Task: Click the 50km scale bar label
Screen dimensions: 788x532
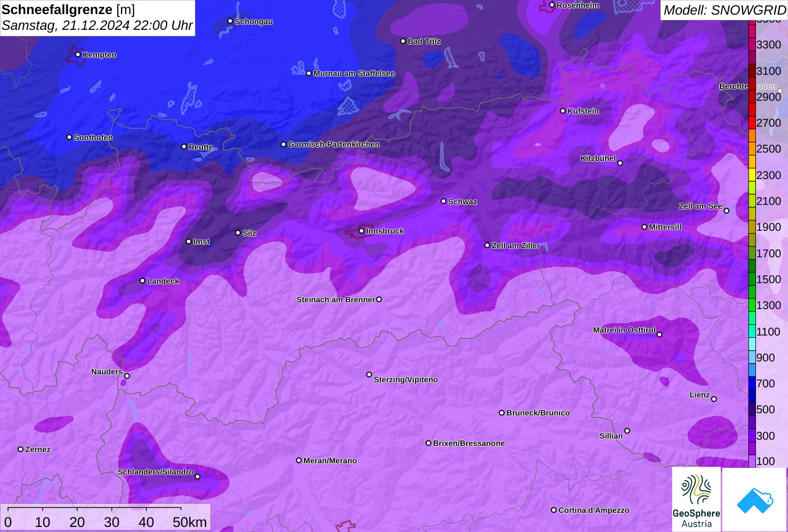Action: (190, 522)
